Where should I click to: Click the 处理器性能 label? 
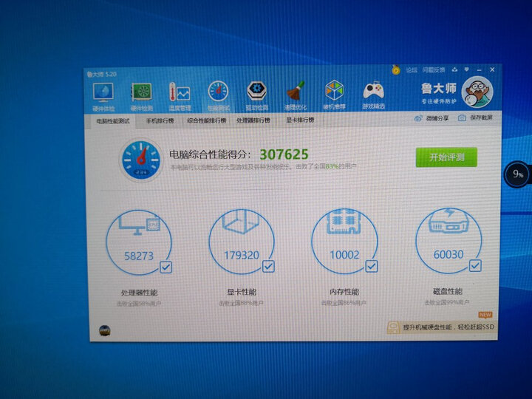tap(139, 293)
